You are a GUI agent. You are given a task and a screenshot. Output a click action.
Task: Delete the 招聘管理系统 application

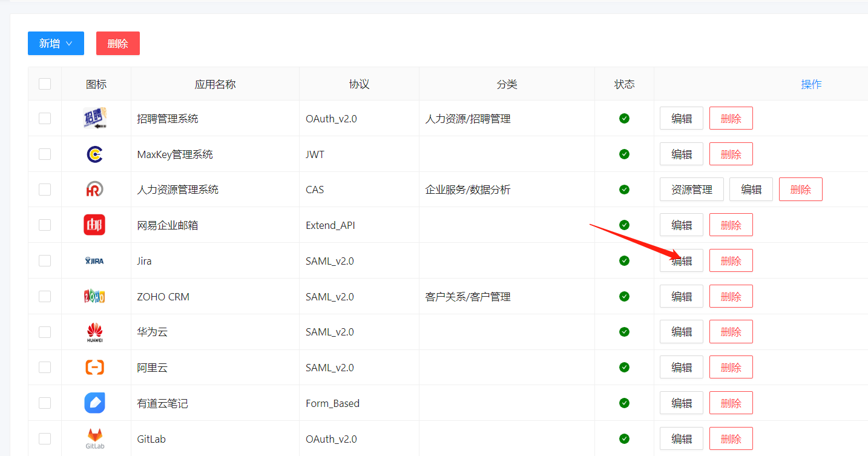click(x=731, y=118)
